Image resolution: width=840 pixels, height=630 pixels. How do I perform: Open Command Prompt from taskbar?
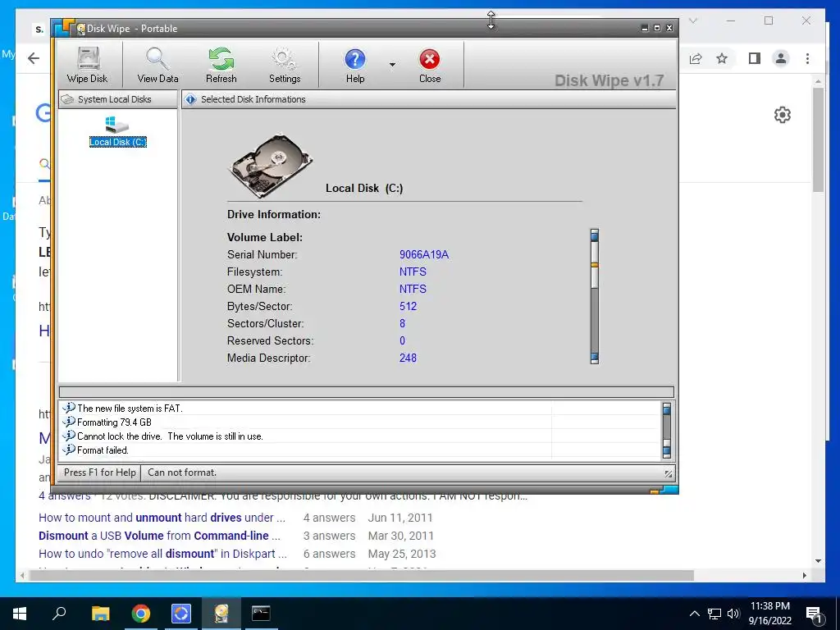(262, 614)
